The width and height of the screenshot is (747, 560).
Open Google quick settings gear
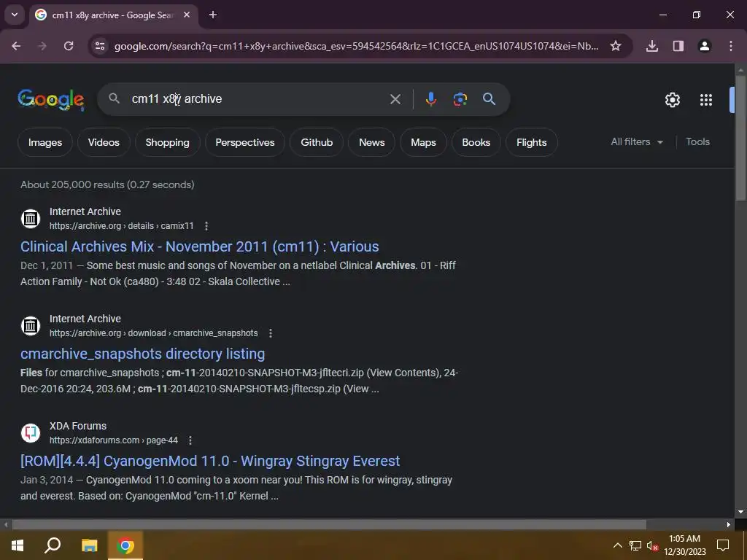pos(672,100)
